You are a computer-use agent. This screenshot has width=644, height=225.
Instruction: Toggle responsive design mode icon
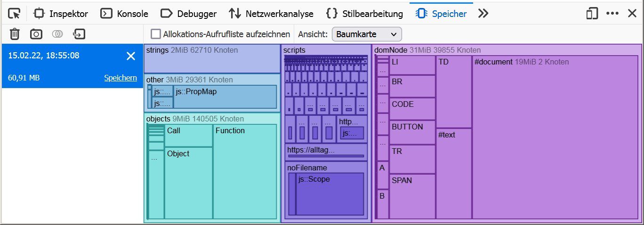pyautogui.click(x=592, y=14)
